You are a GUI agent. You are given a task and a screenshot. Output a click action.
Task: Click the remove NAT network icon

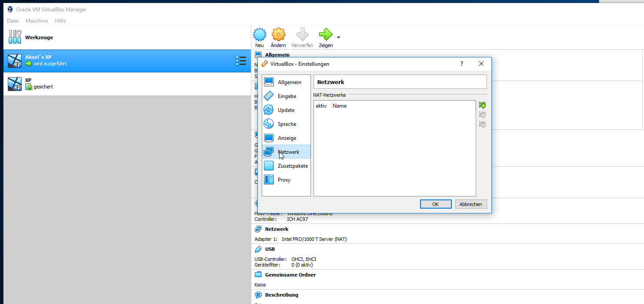click(x=482, y=124)
